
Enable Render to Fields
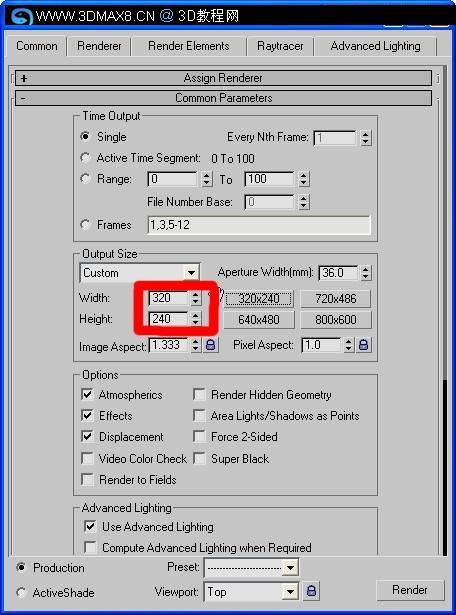(x=87, y=479)
